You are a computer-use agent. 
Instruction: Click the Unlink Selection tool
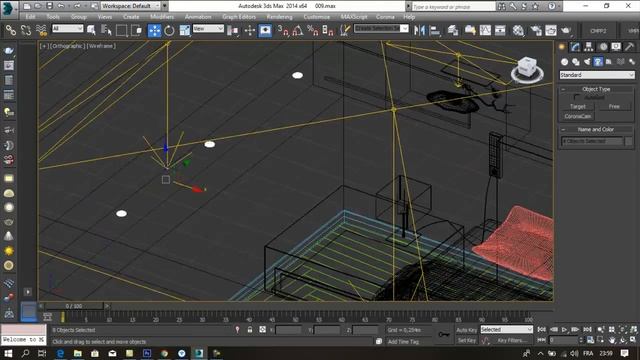tap(26, 30)
